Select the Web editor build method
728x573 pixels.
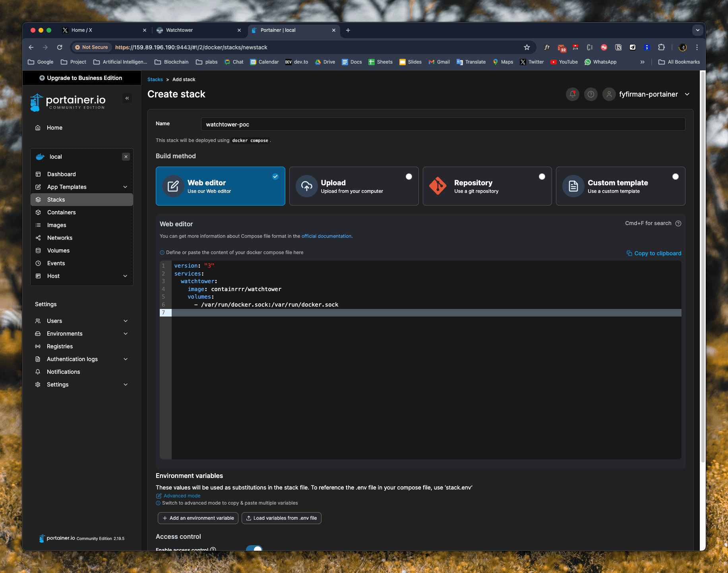(x=221, y=186)
